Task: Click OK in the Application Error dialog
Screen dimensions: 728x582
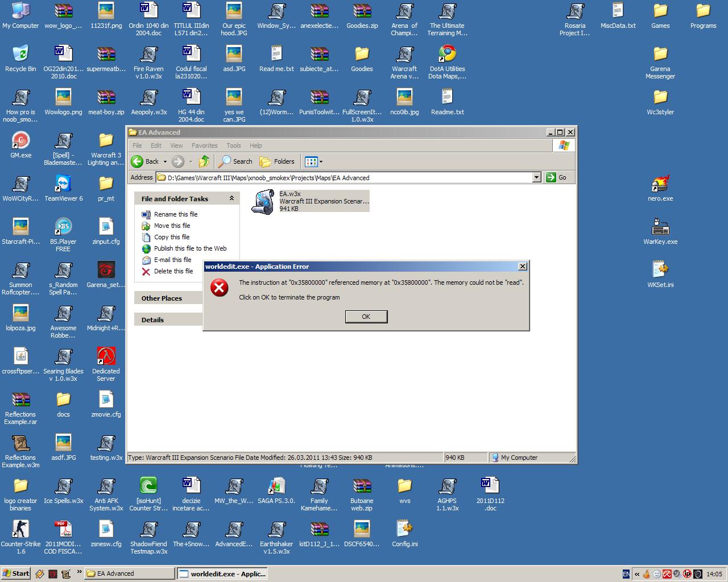Action: tap(366, 317)
